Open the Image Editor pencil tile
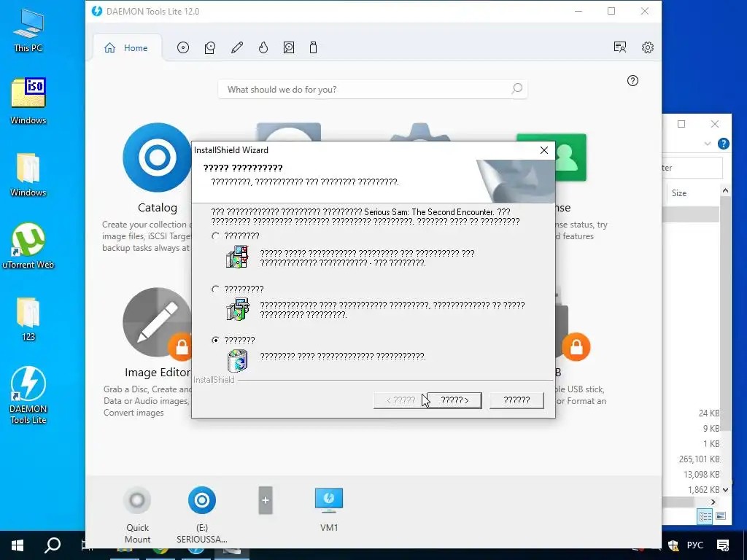The width and height of the screenshot is (747, 560). [x=158, y=322]
